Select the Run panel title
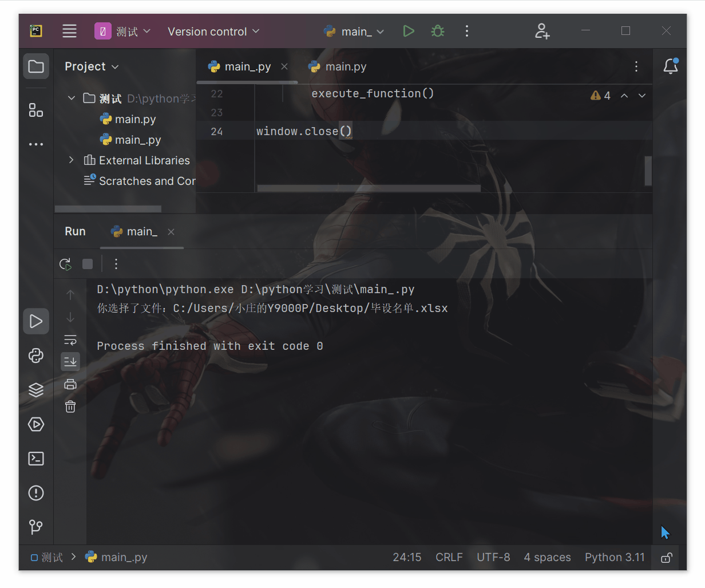The image size is (705, 588). 75,231
